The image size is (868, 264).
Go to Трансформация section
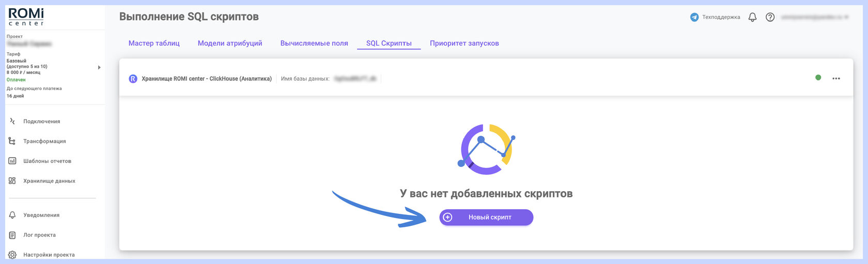[44, 141]
